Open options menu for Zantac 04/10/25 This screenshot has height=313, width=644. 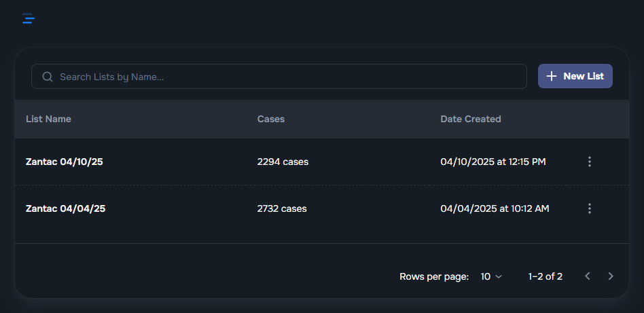(590, 162)
